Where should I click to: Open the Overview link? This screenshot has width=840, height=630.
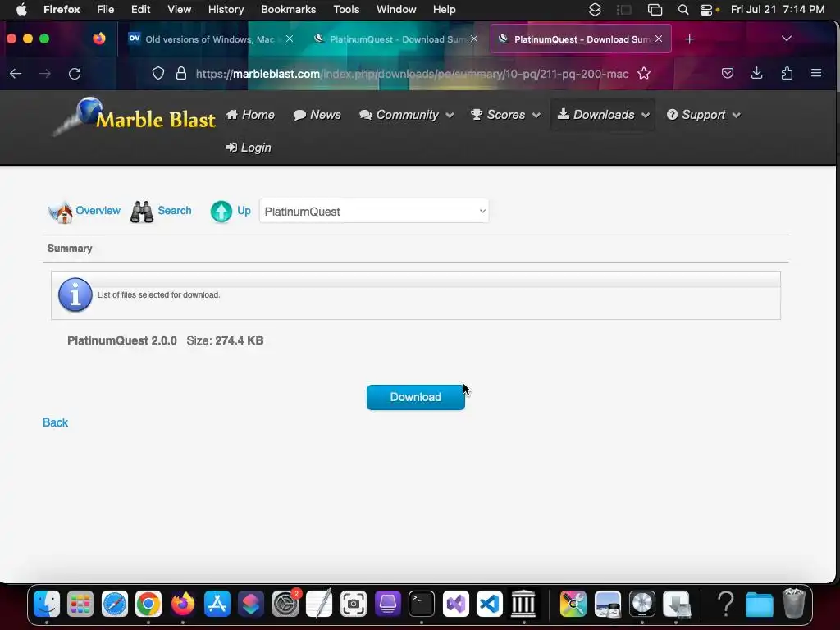tap(98, 211)
